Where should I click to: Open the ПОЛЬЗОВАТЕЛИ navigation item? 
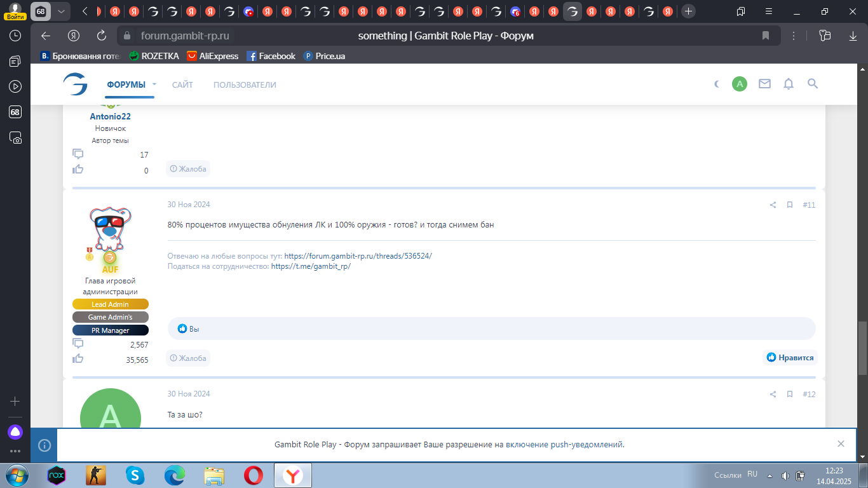coord(245,85)
